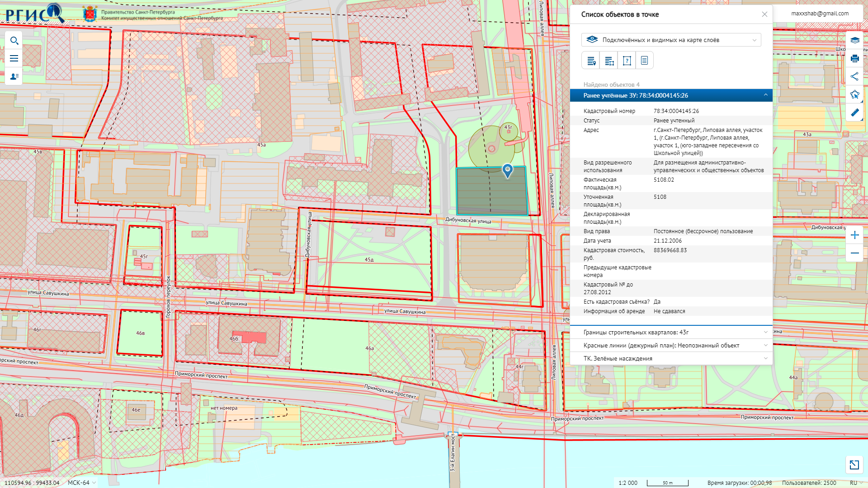This screenshot has width=868, height=488.
Task: Click the print map icon
Action: coord(854,58)
